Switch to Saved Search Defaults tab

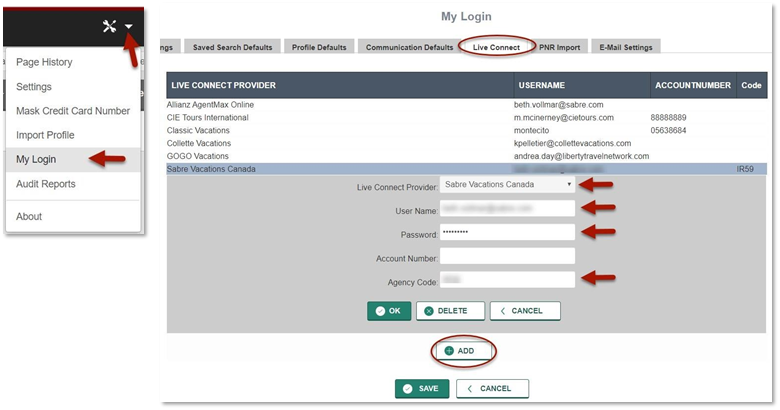pyautogui.click(x=232, y=47)
